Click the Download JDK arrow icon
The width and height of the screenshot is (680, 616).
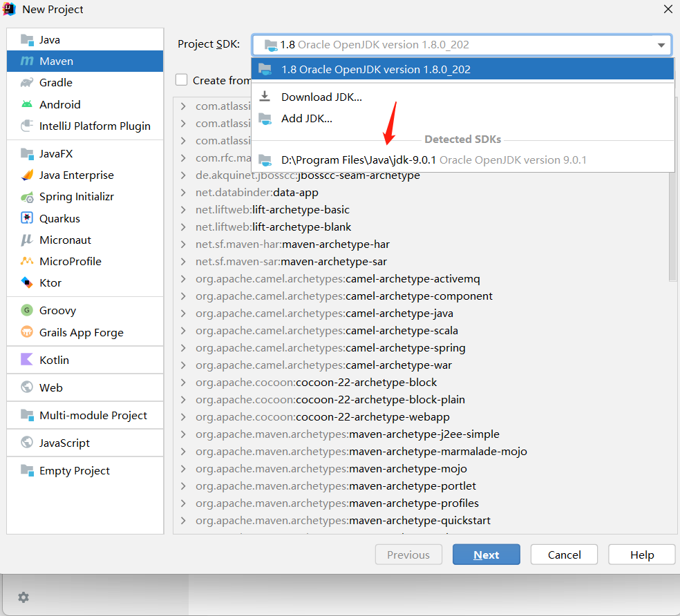pos(265,96)
